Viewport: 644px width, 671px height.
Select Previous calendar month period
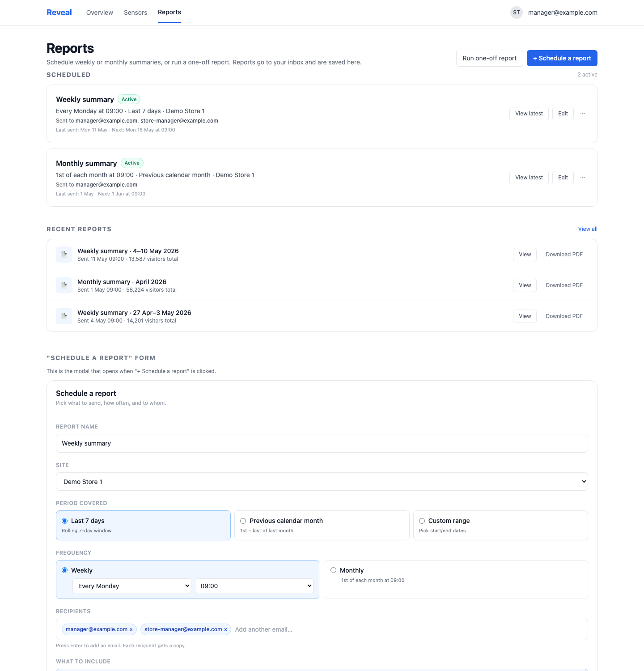(x=322, y=525)
